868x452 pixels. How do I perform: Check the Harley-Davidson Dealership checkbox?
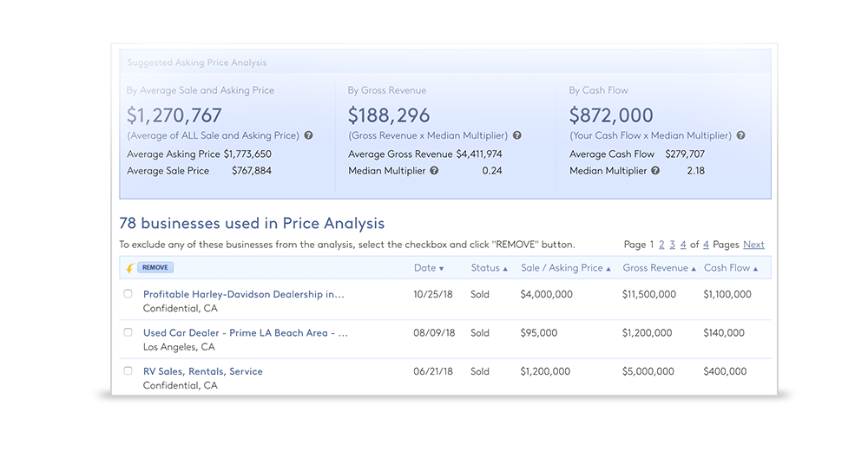pos(128,294)
